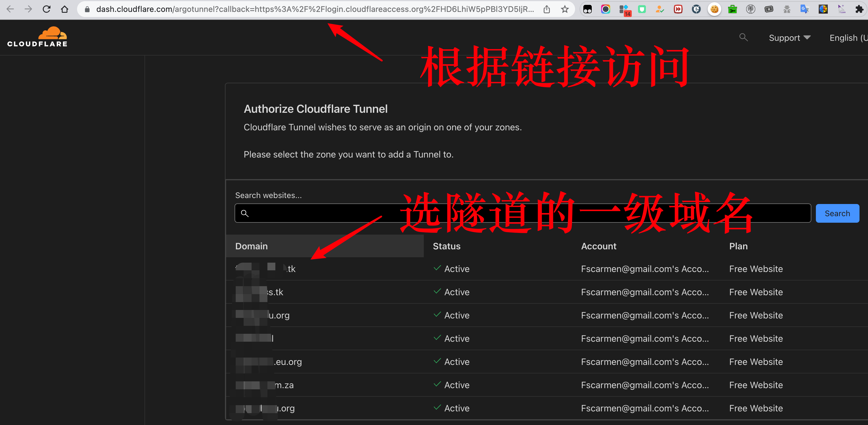
Task: Select the domain ending in m.za
Action: (265, 385)
